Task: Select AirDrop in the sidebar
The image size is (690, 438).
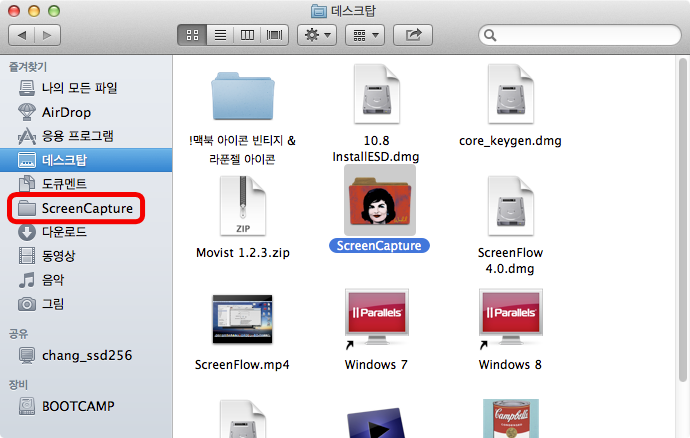Action: point(86,112)
